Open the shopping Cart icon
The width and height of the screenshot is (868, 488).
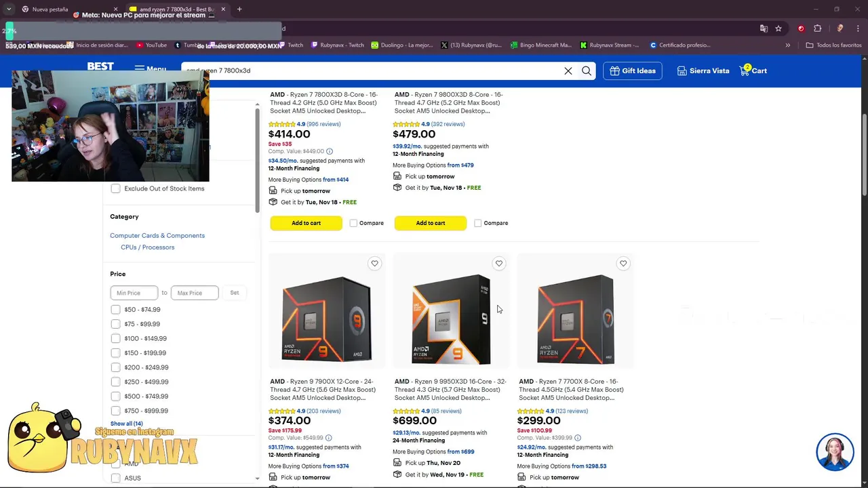tap(753, 70)
